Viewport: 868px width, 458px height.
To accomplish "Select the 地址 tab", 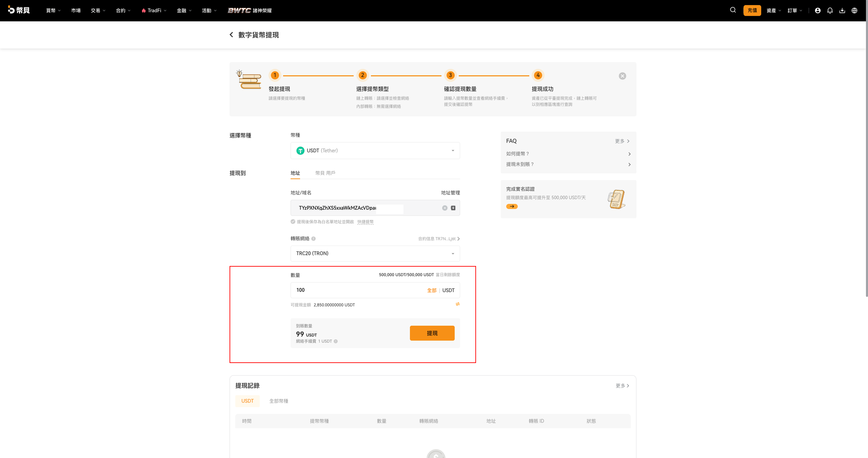I will pos(295,173).
